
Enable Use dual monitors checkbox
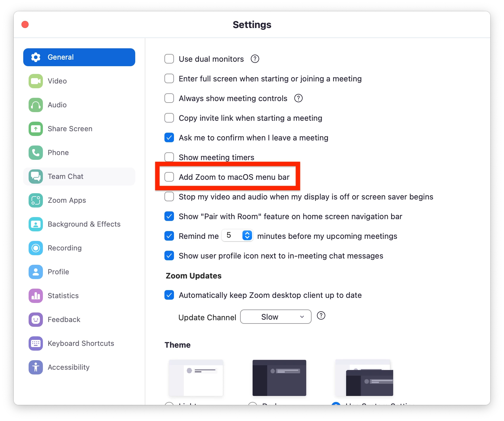point(169,59)
